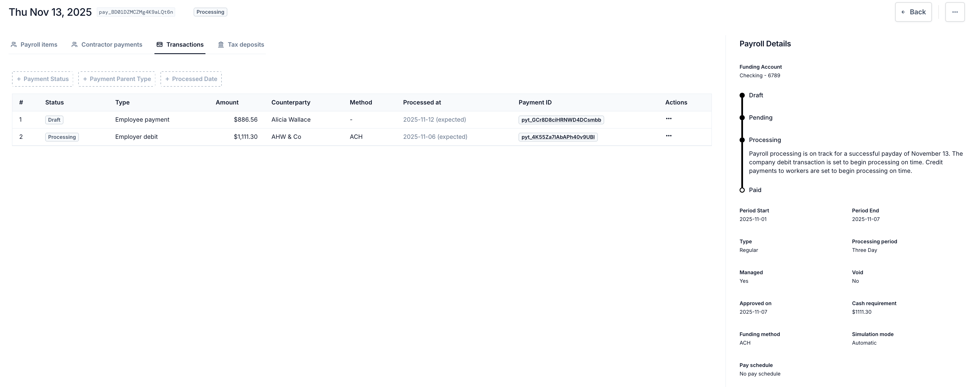This screenshot has width=980, height=387.
Task: Click the Tax deposits bank icon
Action: point(221,44)
